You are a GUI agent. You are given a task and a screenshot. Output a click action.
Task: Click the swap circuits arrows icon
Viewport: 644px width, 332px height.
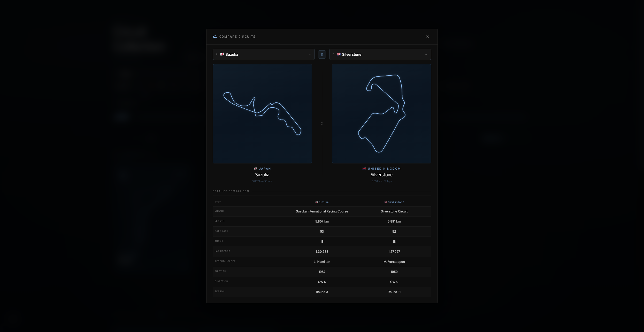pyautogui.click(x=322, y=54)
